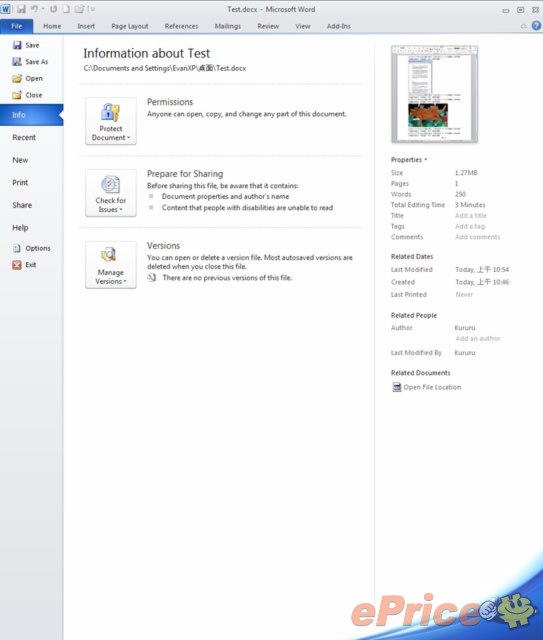The image size is (543, 640).
Task: Click the Open File Location icon
Action: (x=396, y=387)
